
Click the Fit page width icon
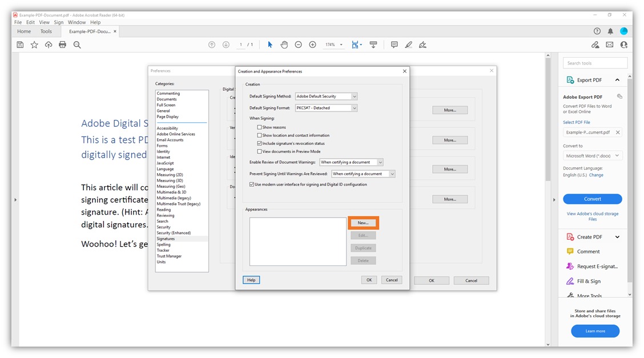tap(355, 45)
